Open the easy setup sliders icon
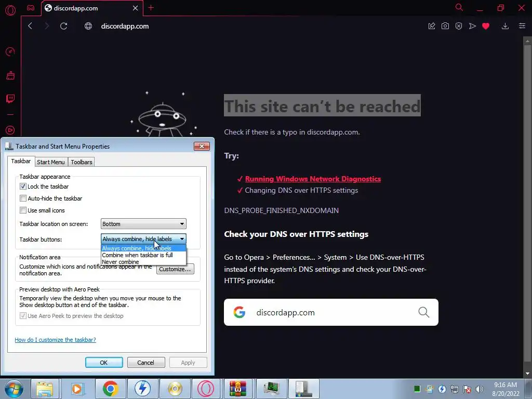Image resolution: width=532 pixels, height=399 pixels. (522, 26)
